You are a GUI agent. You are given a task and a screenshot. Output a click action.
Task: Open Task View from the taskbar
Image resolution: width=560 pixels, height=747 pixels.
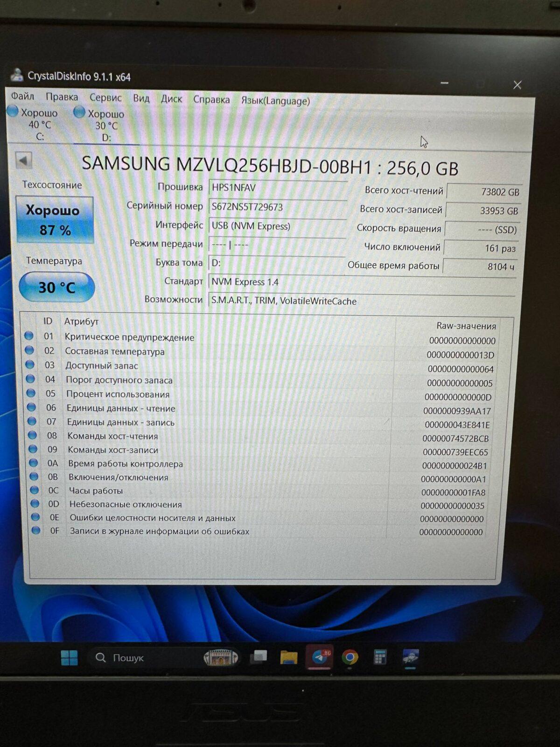[258, 658]
